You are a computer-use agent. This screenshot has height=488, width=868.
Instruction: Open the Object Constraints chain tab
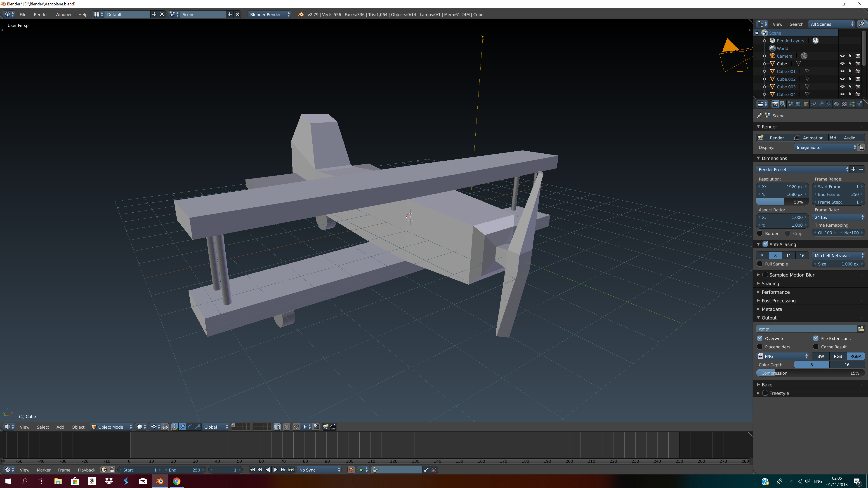tap(814, 104)
